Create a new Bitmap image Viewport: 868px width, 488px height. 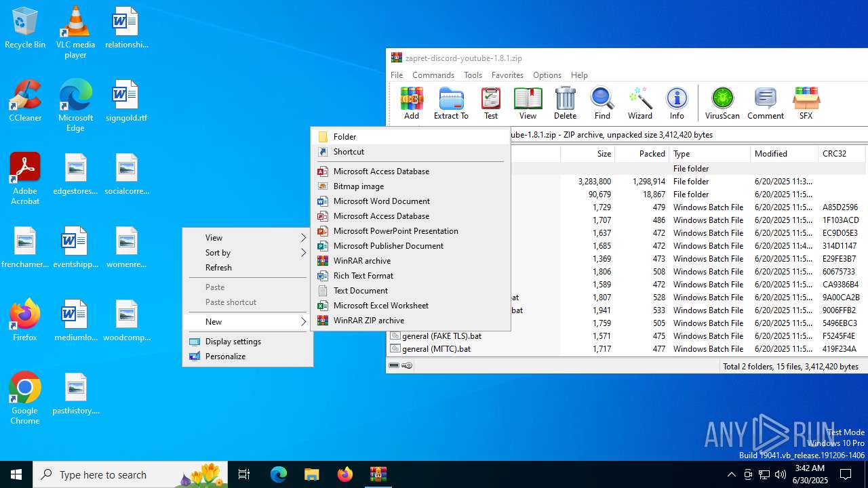(410, 186)
